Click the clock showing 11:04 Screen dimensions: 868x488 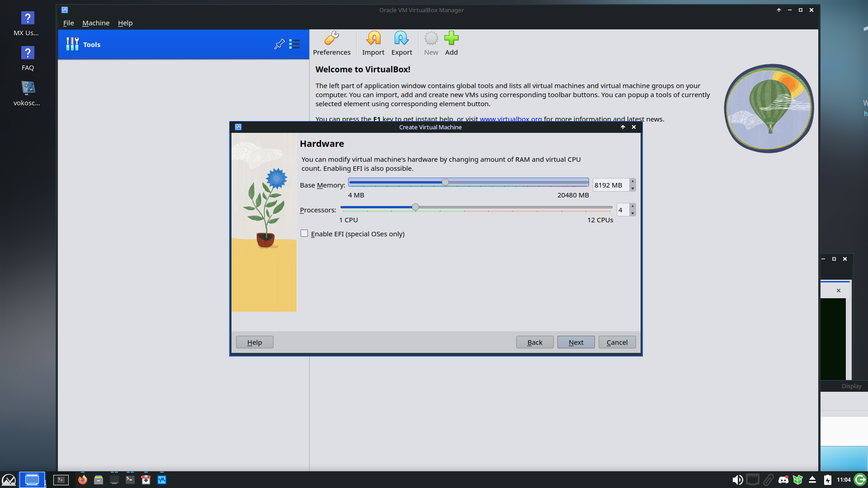pyautogui.click(x=844, y=480)
